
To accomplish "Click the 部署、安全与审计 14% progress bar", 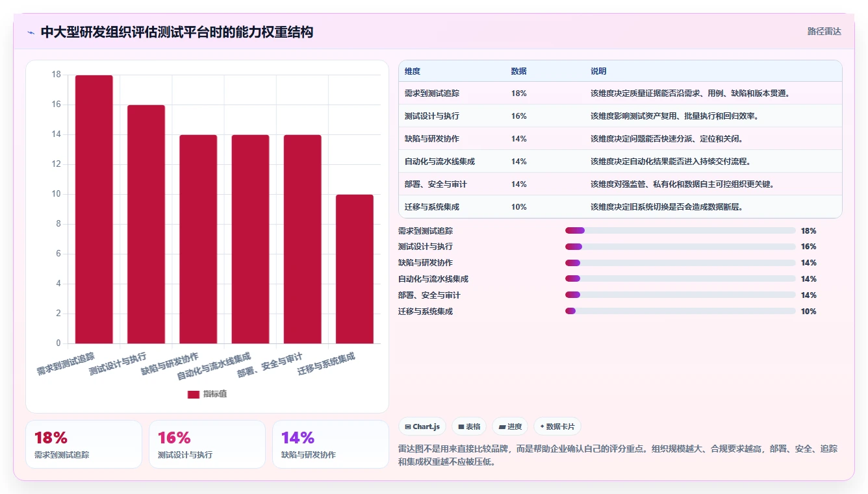I will pyautogui.click(x=680, y=295).
